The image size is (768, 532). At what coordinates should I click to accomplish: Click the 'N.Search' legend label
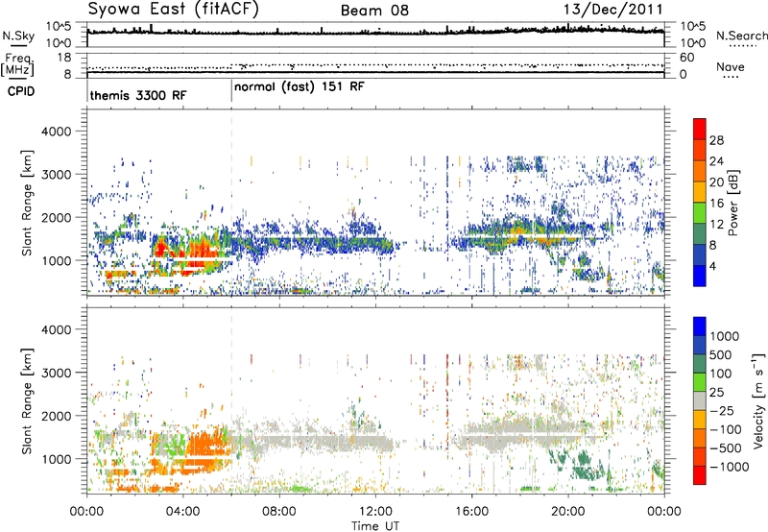pyautogui.click(x=741, y=36)
